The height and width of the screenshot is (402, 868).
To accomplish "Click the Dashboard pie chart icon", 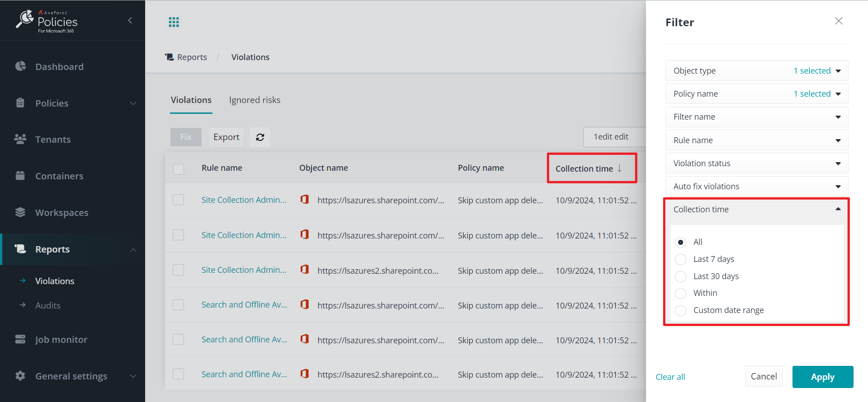I will (20, 66).
